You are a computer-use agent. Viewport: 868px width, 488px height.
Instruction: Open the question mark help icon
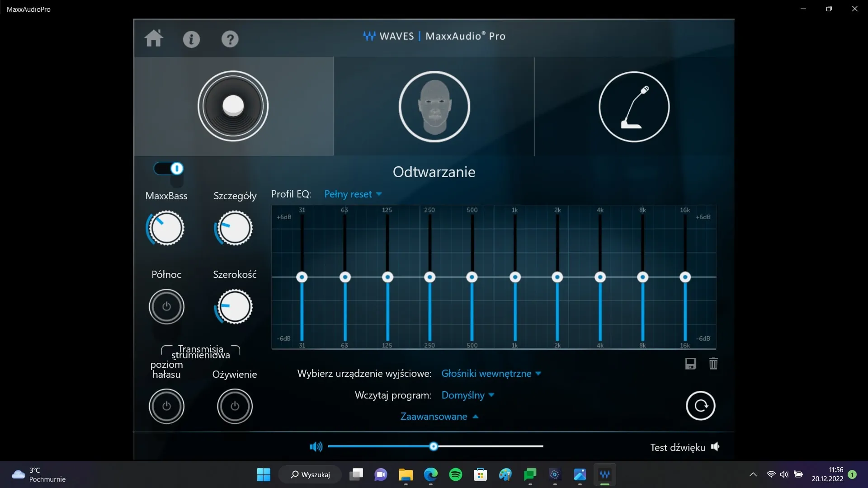[x=230, y=39]
